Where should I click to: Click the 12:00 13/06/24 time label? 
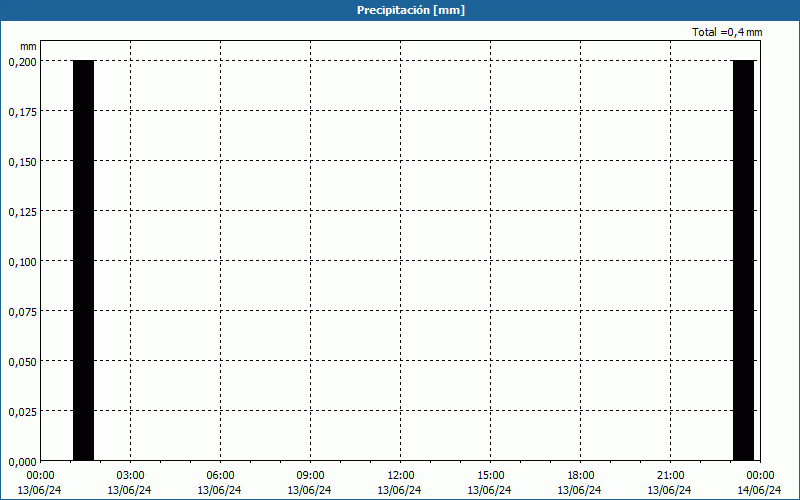click(x=400, y=483)
